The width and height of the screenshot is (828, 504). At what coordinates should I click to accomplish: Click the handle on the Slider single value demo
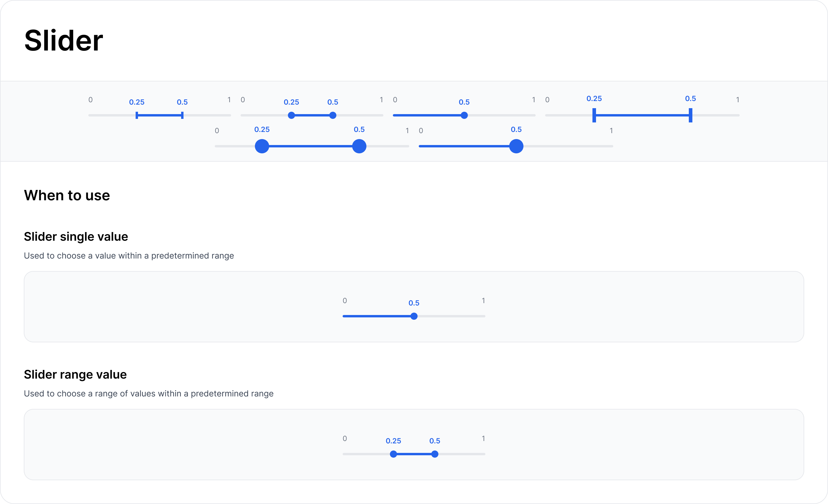[x=414, y=316]
